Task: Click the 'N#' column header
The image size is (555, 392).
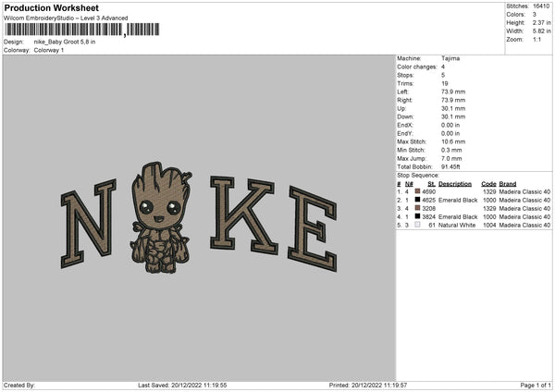Action: point(409,184)
